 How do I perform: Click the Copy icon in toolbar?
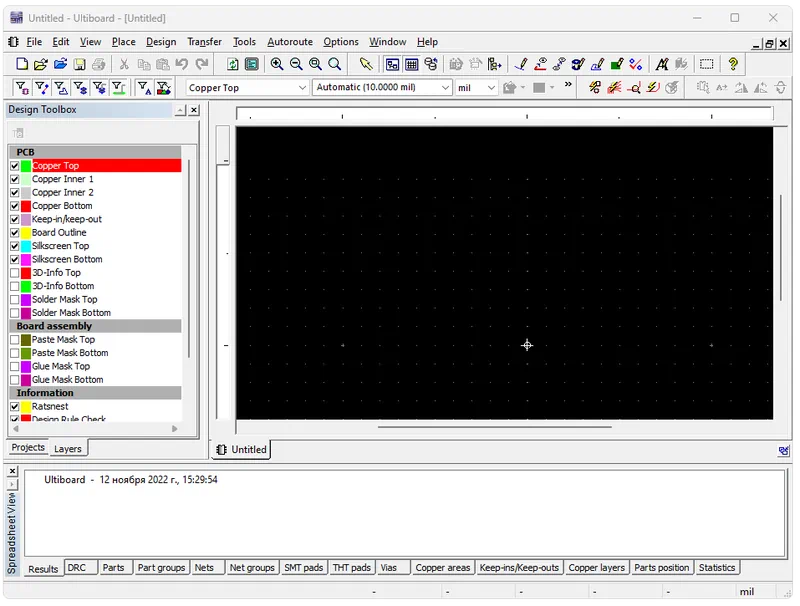[x=144, y=64]
